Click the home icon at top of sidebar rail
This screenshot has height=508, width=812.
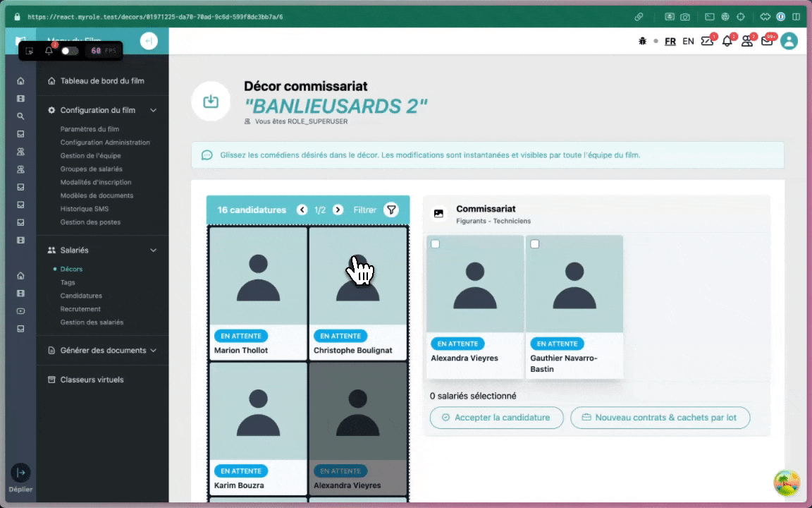tap(20, 81)
